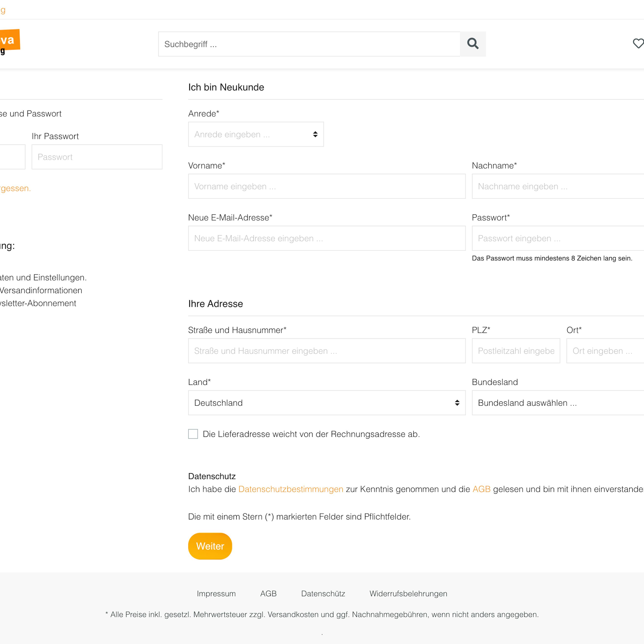This screenshot has width=644, height=644.
Task: Focus the Neue E-Mail-Adresse field
Action: pos(326,238)
